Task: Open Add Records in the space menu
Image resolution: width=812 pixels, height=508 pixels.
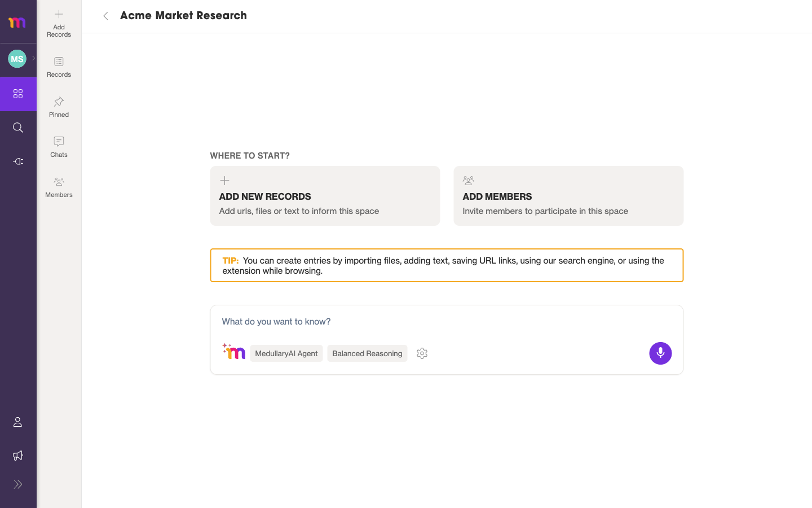Action: [59, 24]
